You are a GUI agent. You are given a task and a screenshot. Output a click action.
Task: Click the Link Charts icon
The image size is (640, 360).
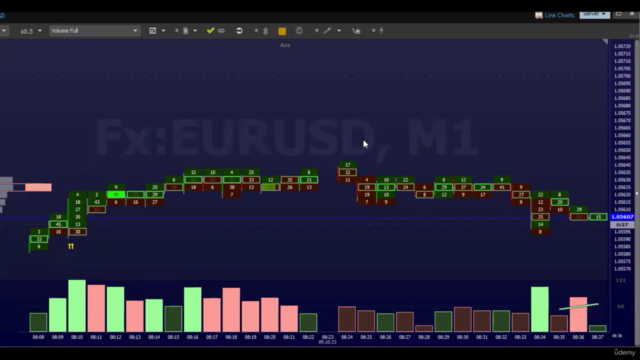pyautogui.click(x=539, y=15)
